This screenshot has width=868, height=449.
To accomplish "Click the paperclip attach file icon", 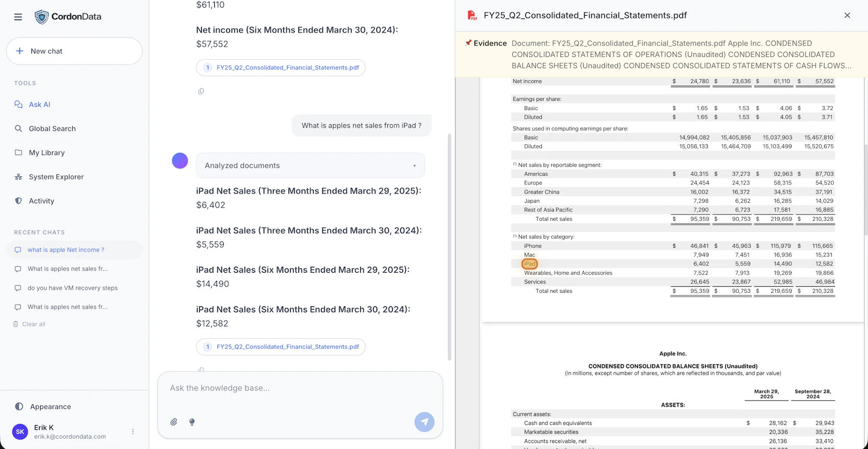I will (x=174, y=422).
